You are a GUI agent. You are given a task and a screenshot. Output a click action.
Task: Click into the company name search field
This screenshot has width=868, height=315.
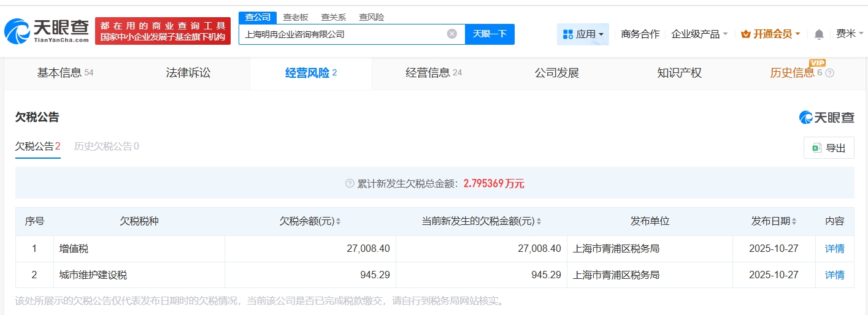340,34
